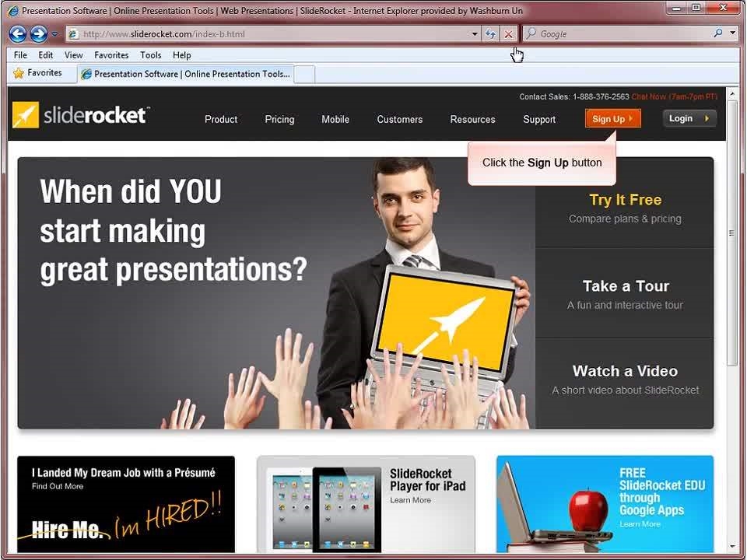
Task: Click the When did YOU headline text
Action: tap(174, 230)
